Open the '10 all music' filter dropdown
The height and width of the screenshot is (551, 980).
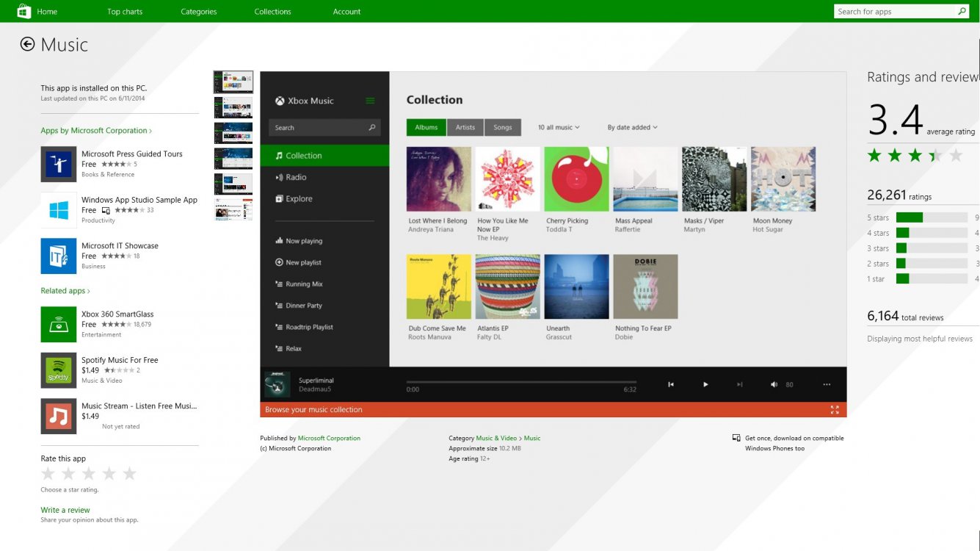[x=559, y=127]
